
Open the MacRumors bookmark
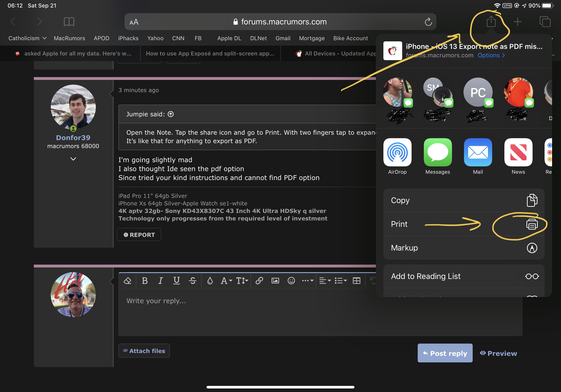click(69, 38)
